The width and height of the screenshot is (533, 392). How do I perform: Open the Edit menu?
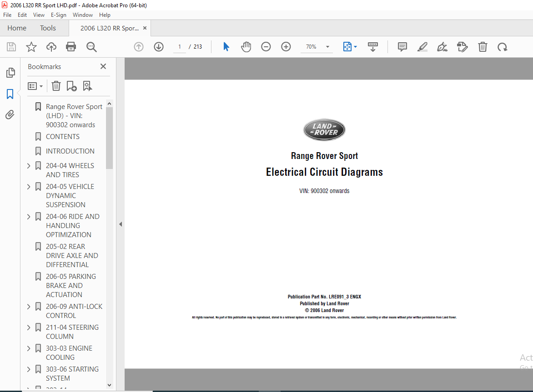[x=22, y=15]
